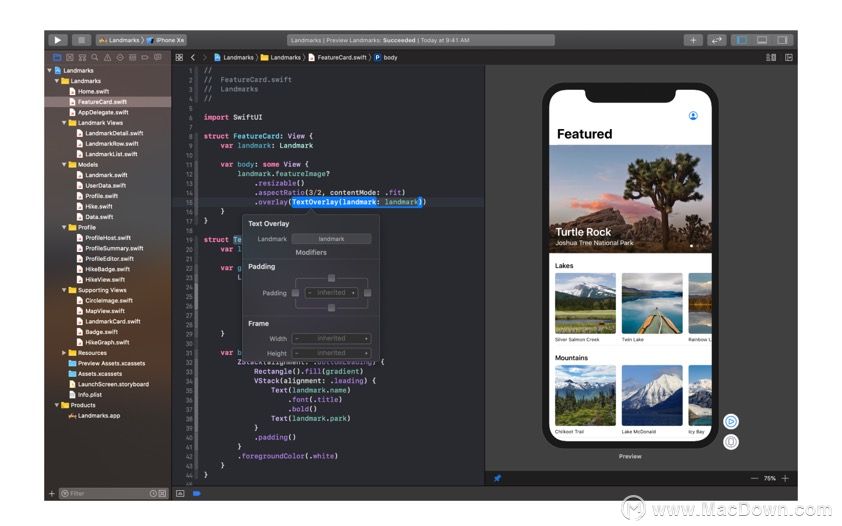Open the Test navigator diamond icon

point(120,57)
